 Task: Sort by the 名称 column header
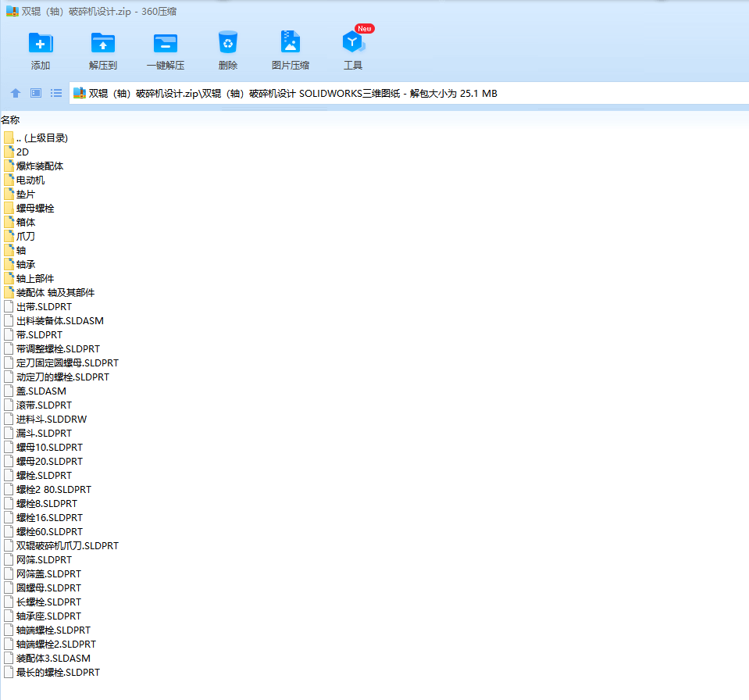[x=10, y=120]
